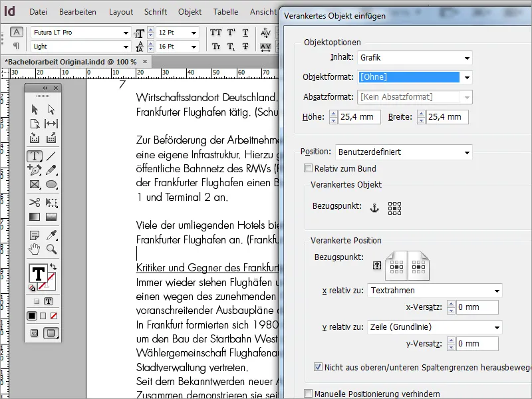Select the Ellipse tool
The width and height of the screenshot is (532, 399).
pyautogui.click(x=51, y=184)
